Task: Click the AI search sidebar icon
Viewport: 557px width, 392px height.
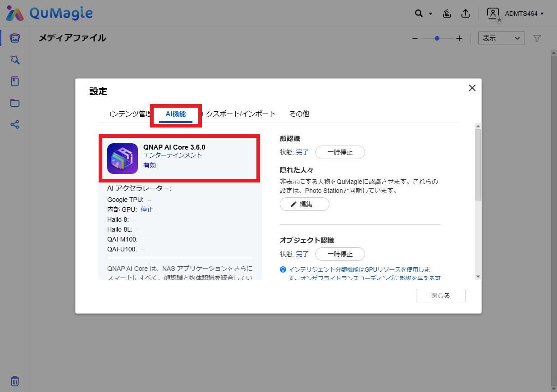Action: pyautogui.click(x=15, y=60)
